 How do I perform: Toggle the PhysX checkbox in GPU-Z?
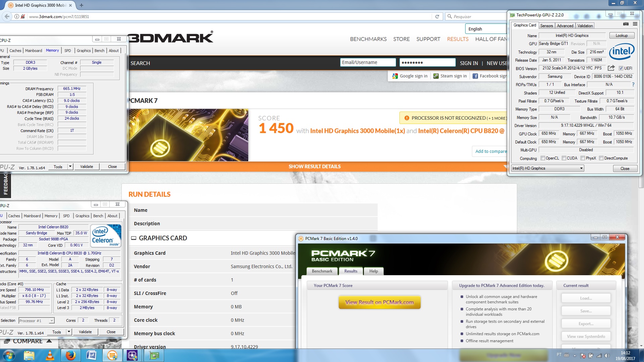point(583,158)
